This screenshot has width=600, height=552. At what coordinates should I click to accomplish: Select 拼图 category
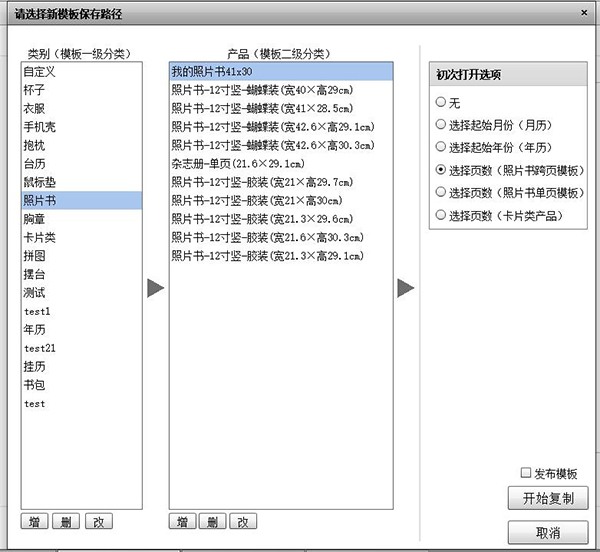(82, 256)
